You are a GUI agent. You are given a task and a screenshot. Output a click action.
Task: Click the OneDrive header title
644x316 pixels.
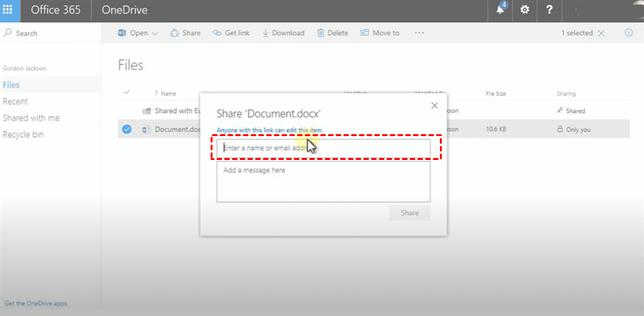124,10
